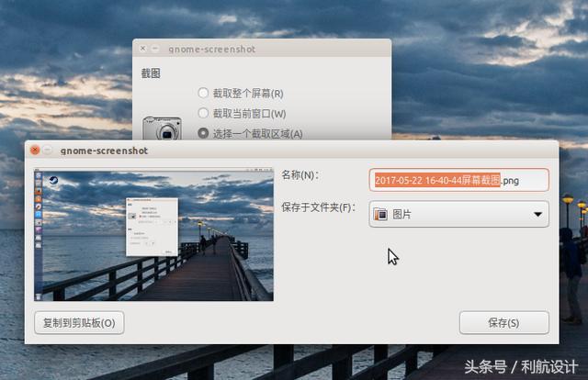Minimize the background gnome-screenshot options window
The width and height of the screenshot is (588, 380).
pyautogui.click(x=155, y=49)
